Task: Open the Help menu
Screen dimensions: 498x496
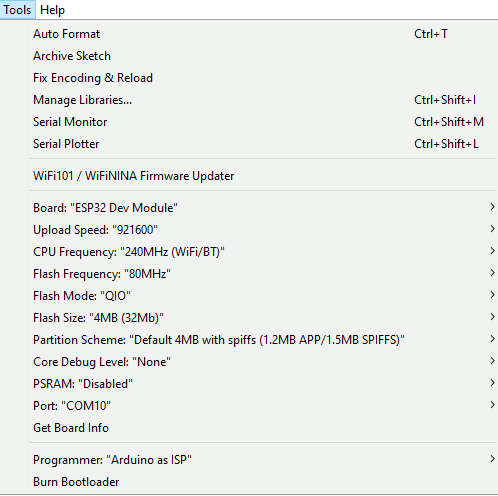Action: coord(52,10)
